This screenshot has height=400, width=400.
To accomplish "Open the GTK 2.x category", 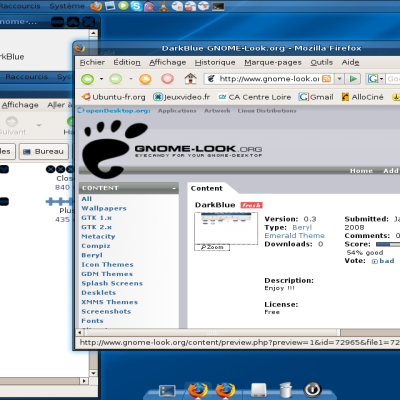I will (97, 227).
